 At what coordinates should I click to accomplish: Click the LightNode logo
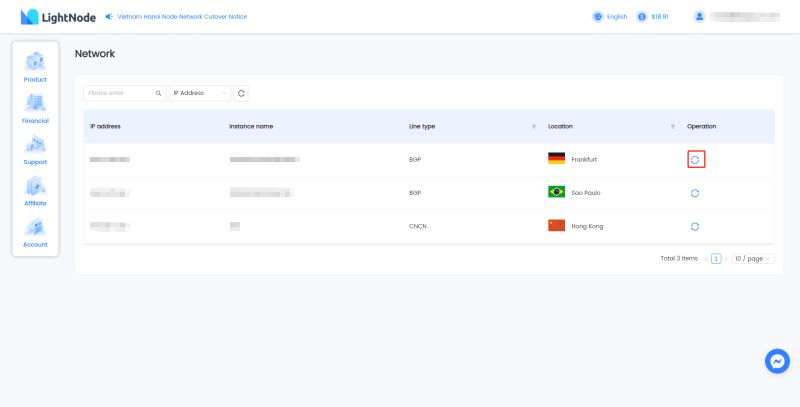58,17
